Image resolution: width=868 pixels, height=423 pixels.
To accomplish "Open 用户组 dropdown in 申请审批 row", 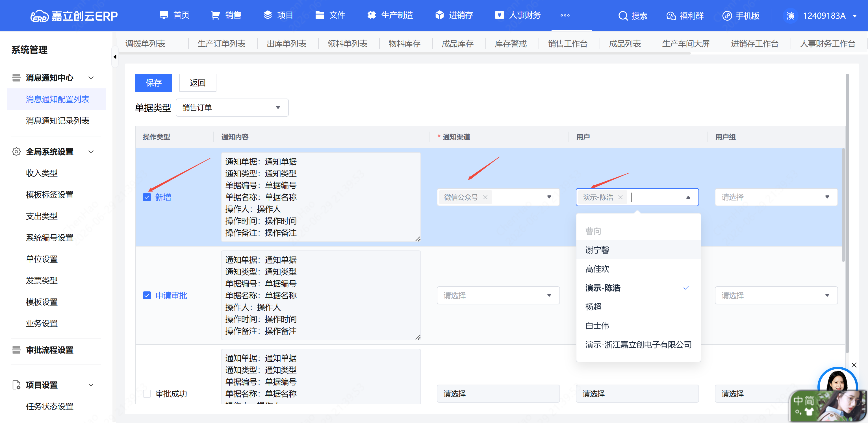I will pos(776,295).
